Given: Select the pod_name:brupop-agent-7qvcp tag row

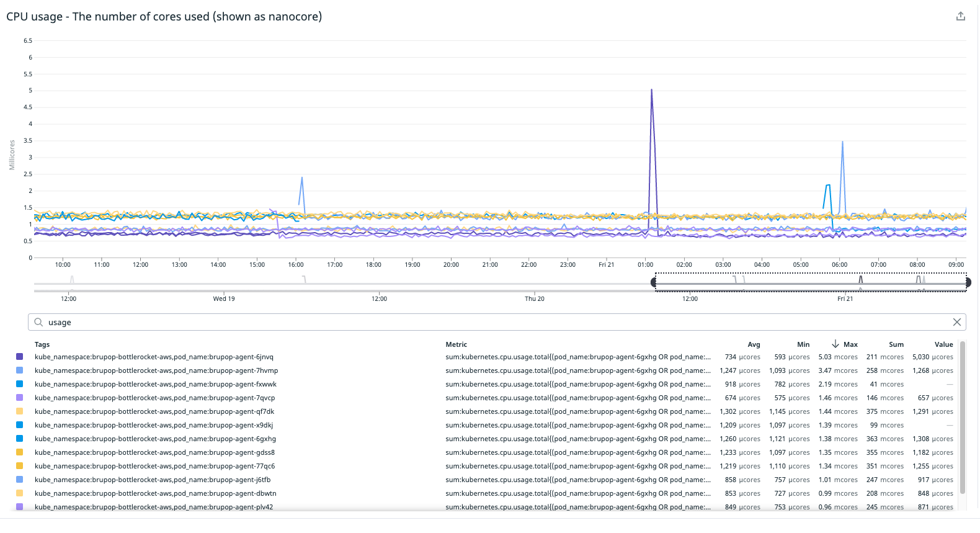Looking at the screenshot, I should 155,398.
